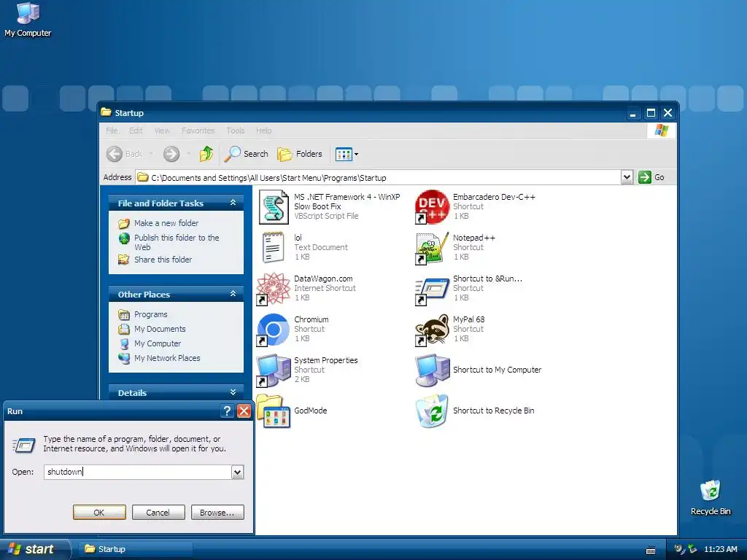747x560 pixels.
Task: Select the DataWagon.com internet shortcut icon
Action: point(274,289)
